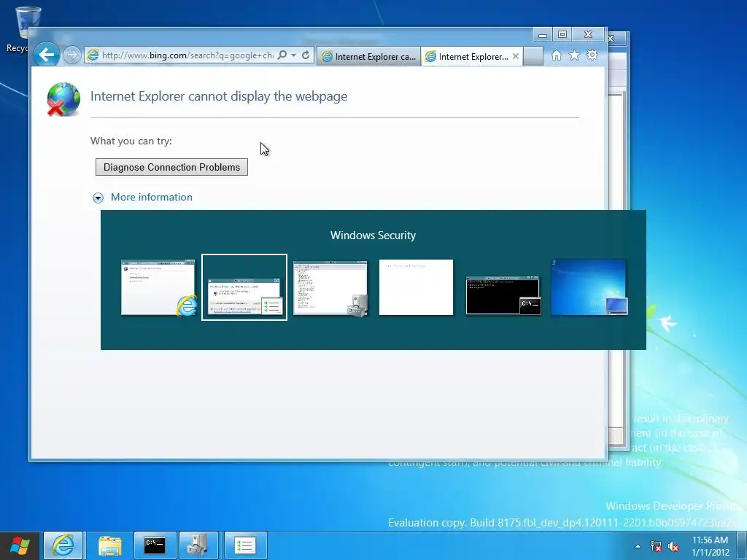
Task: Click the search magnifier in address bar
Action: [x=282, y=55]
